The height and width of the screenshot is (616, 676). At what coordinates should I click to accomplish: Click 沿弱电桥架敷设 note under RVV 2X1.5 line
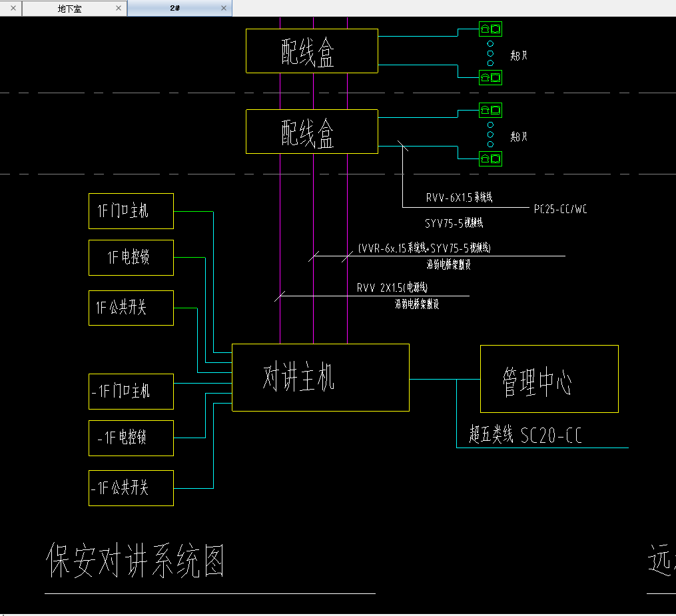pos(417,304)
